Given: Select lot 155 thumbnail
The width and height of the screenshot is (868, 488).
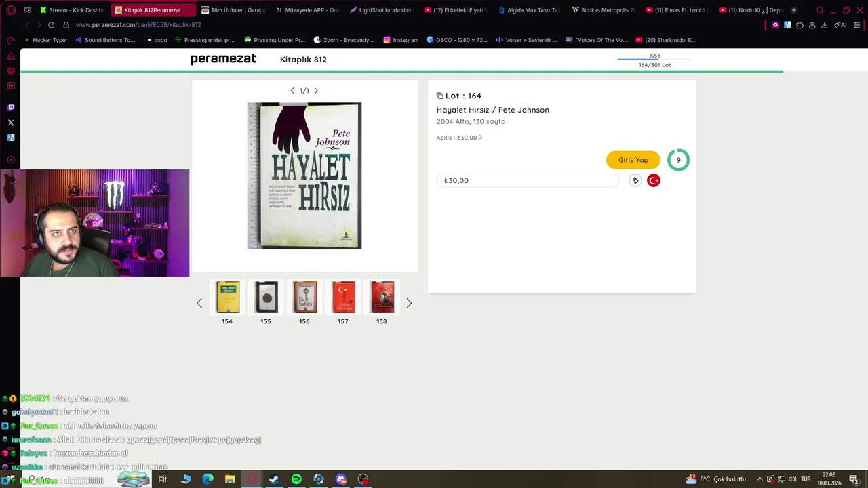Looking at the screenshot, I should pos(266,298).
